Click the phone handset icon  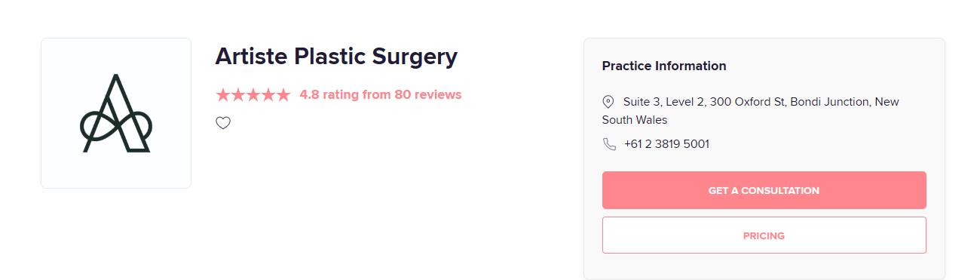pyautogui.click(x=609, y=144)
